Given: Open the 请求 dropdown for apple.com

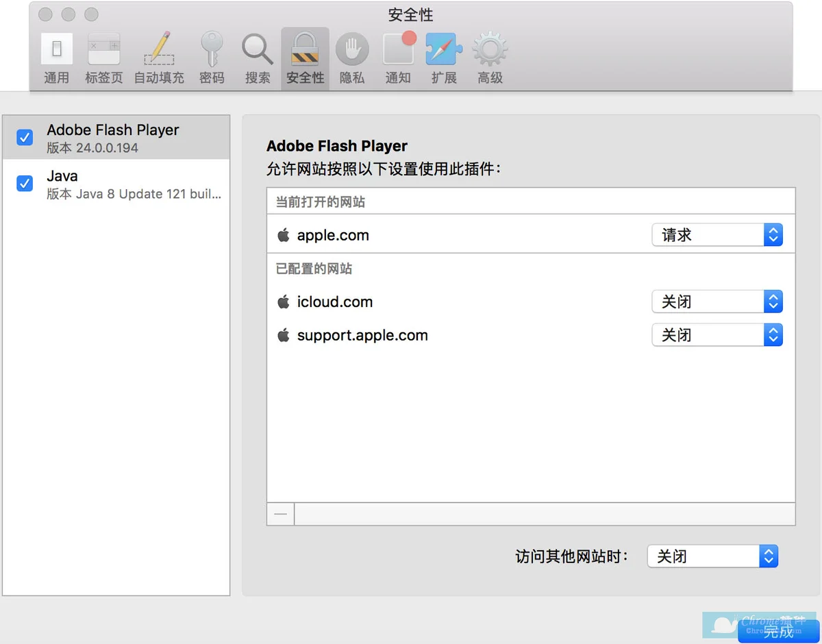Looking at the screenshot, I should (717, 235).
